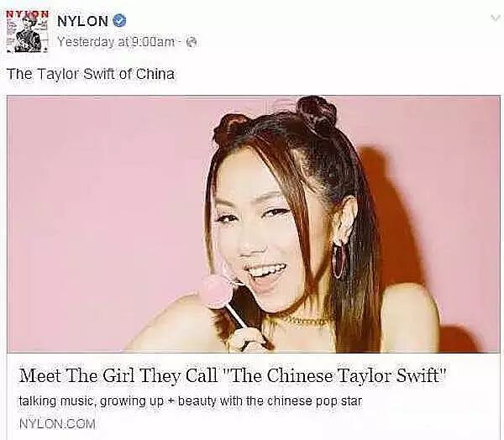
Task: Click the globe public-audience icon
Action: click(x=192, y=42)
